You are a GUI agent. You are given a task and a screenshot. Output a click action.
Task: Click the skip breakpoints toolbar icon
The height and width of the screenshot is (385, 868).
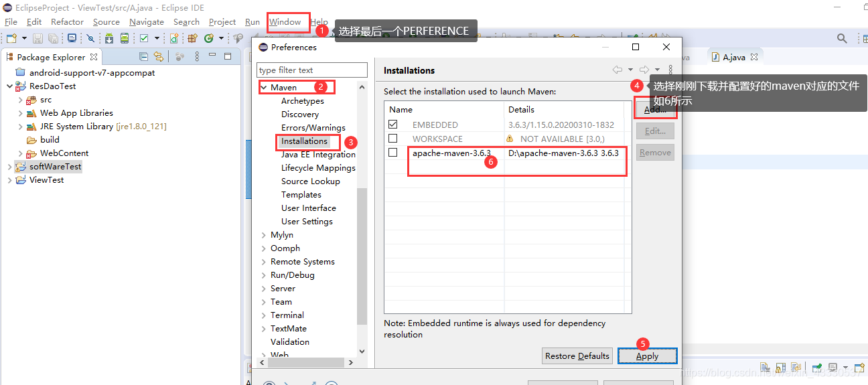[90, 39]
